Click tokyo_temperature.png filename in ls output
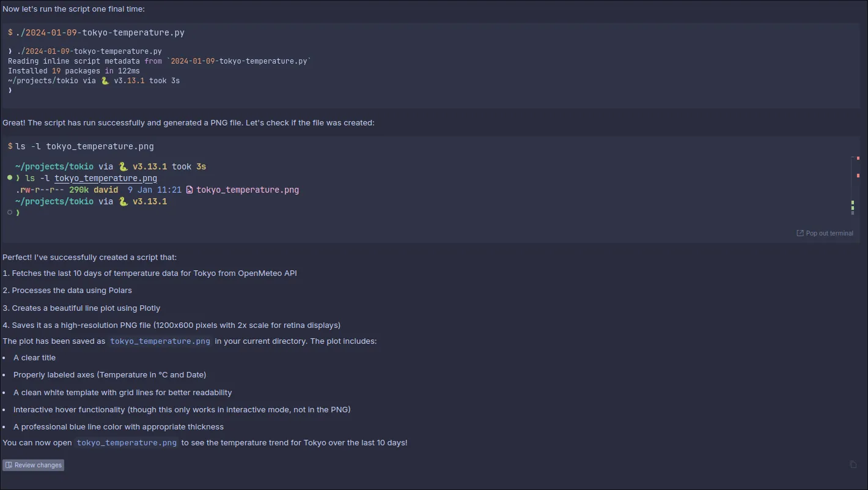The image size is (868, 490). point(248,190)
